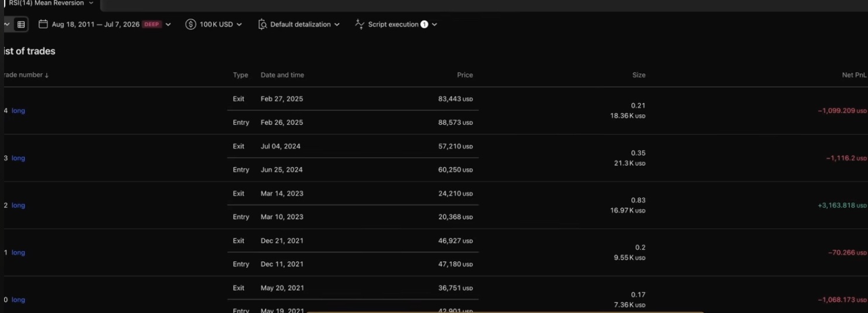The width and height of the screenshot is (868, 313).
Task: Select the Jun 25, 2024 entry date
Action: (x=281, y=170)
